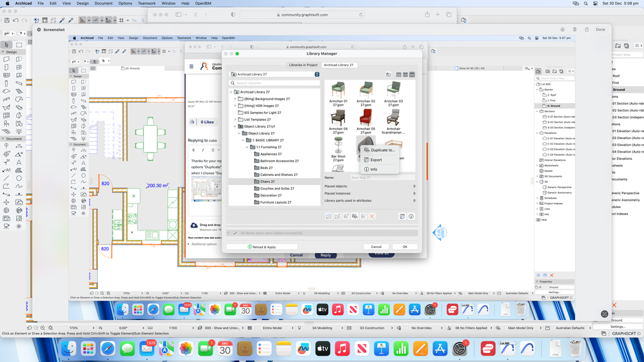Image resolution: width=644 pixels, height=362 pixels.
Task: Open App Store from the bottom Dock
Action: tap(440, 349)
